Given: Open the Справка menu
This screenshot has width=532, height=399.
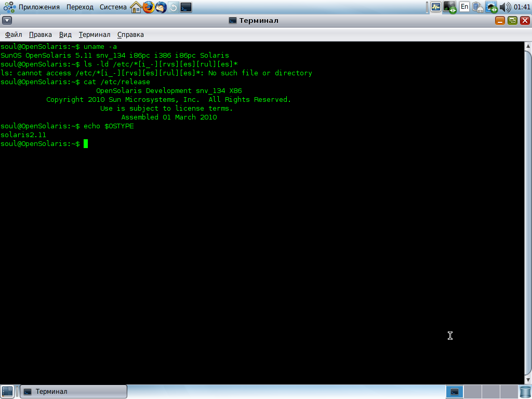Looking at the screenshot, I should (130, 35).
